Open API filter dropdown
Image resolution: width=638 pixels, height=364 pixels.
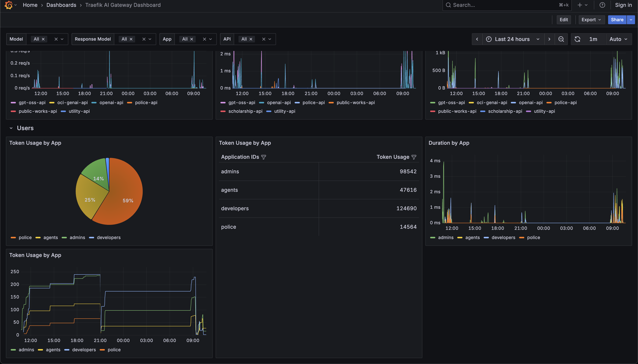270,39
